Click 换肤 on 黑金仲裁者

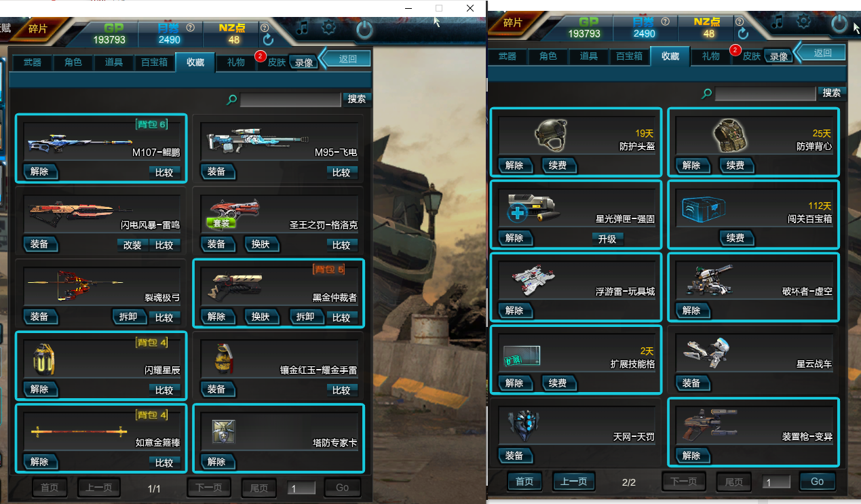(261, 317)
